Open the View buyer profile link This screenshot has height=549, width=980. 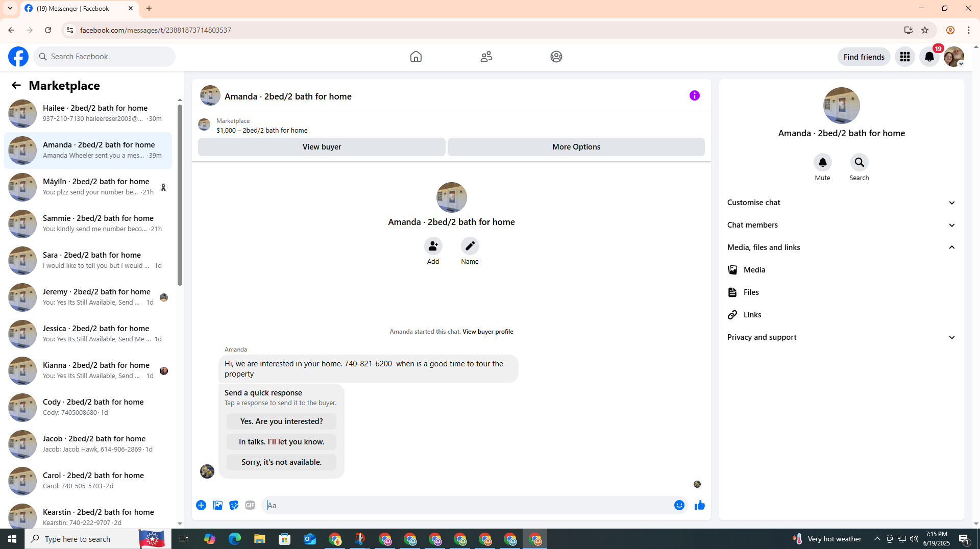point(488,332)
